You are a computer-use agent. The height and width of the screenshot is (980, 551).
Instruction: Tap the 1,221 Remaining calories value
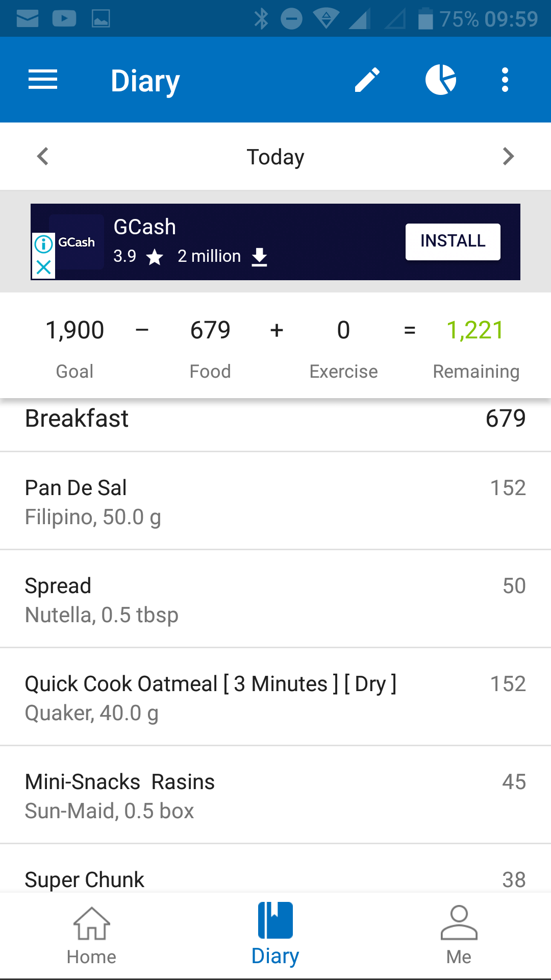[475, 330]
